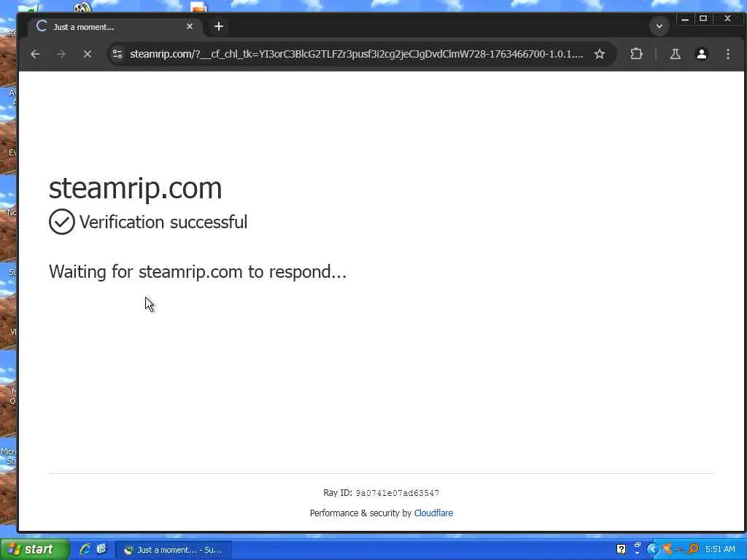The width and height of the screenshot is (747, 560).
Task: Select the 'Just a moment...' tab
Action: click(115, 27)
